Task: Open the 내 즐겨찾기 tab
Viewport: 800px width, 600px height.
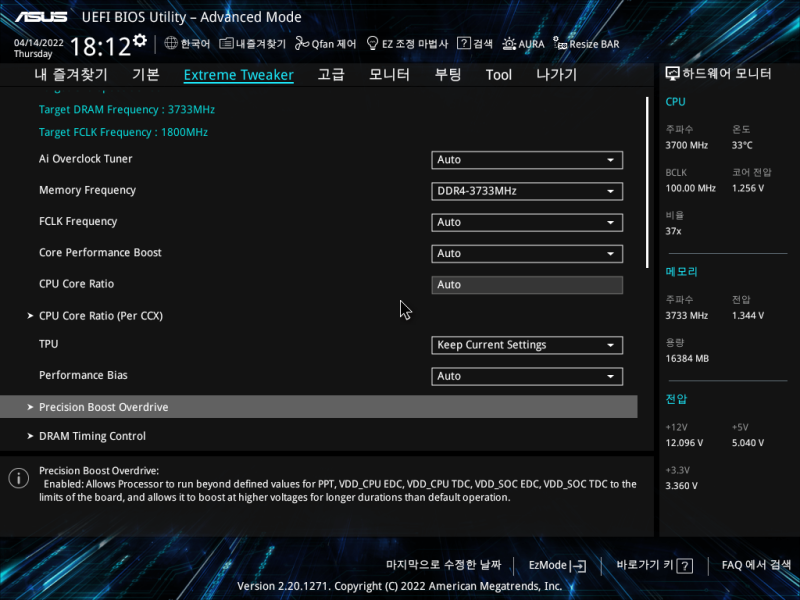Action: [x=71, y=74]
